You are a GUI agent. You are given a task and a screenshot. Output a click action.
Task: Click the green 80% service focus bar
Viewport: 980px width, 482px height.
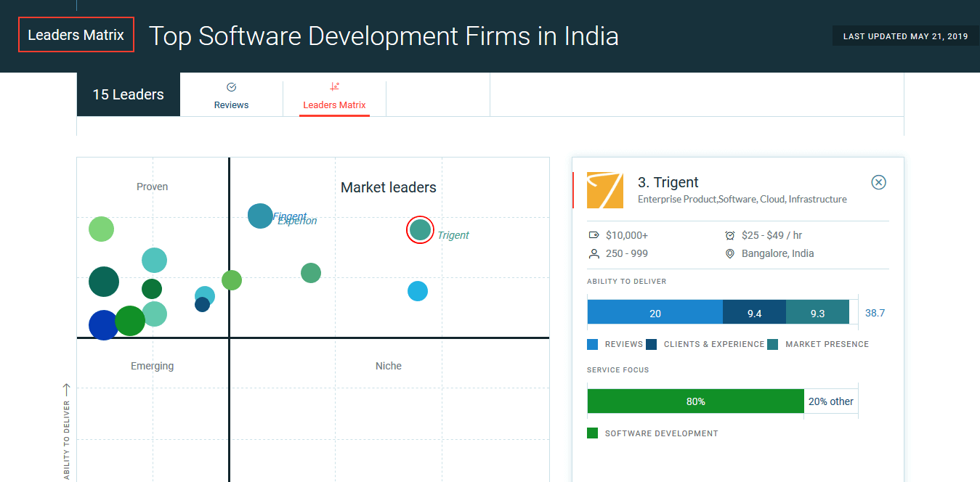tap(695, 401)
